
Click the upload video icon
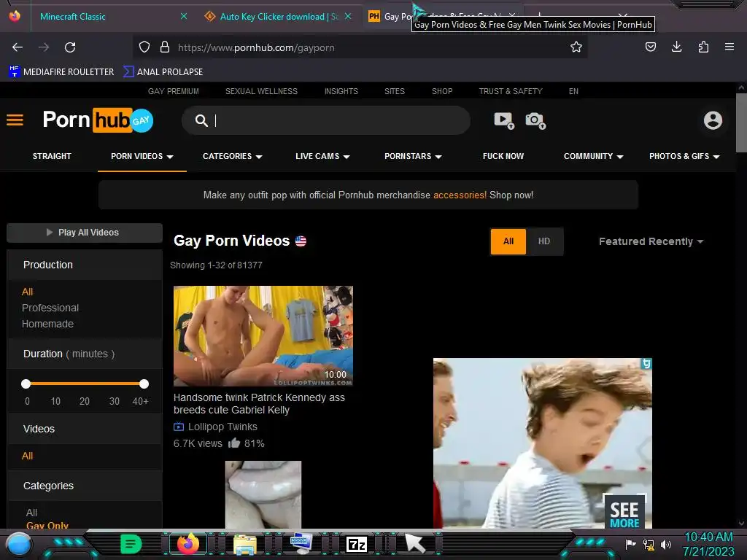coord(504,120)
